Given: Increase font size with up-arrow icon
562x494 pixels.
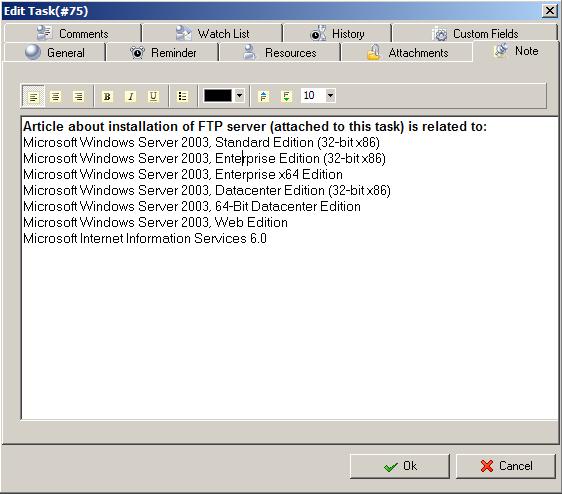Looking at the screenshot, I should (263, 96).
